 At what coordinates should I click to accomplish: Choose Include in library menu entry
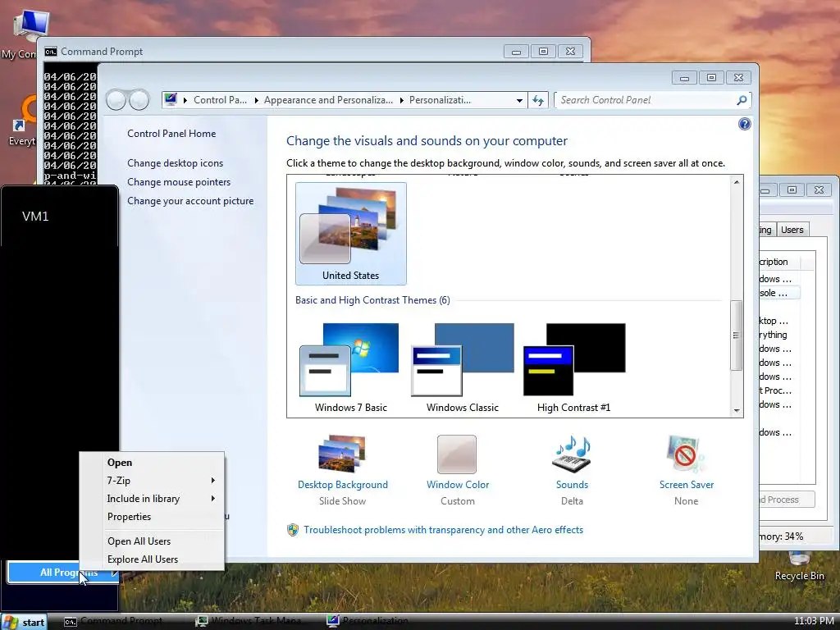pos(152,499)
